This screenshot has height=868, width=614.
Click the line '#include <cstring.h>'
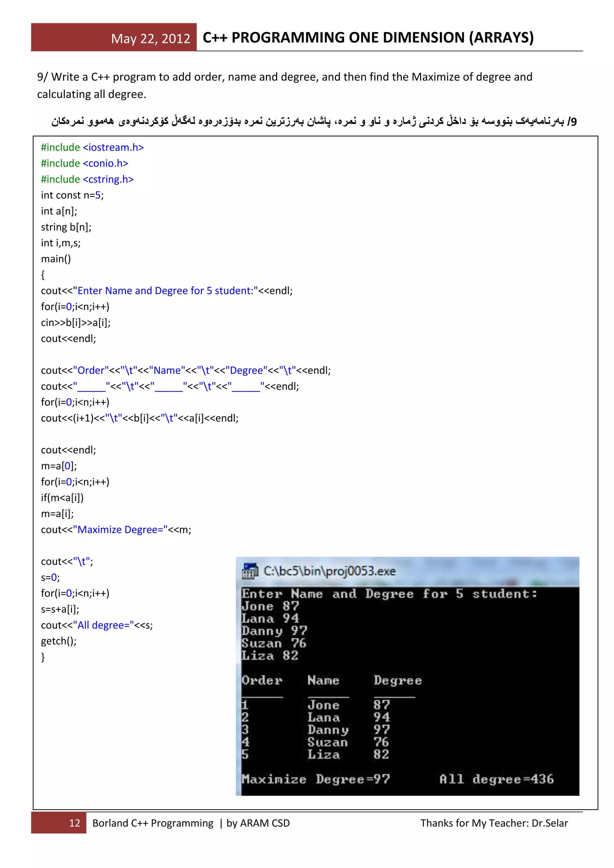click(87, 179)
